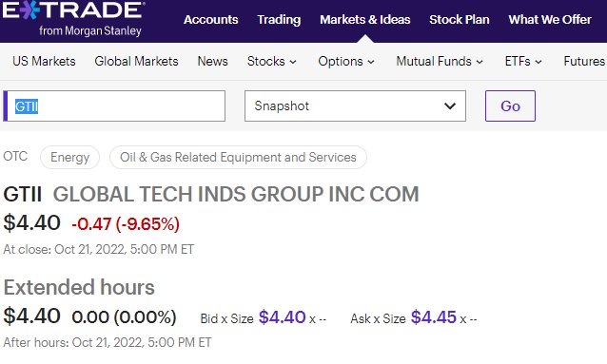
Task: Open the Accounts menu
Action: coord(210,20)
